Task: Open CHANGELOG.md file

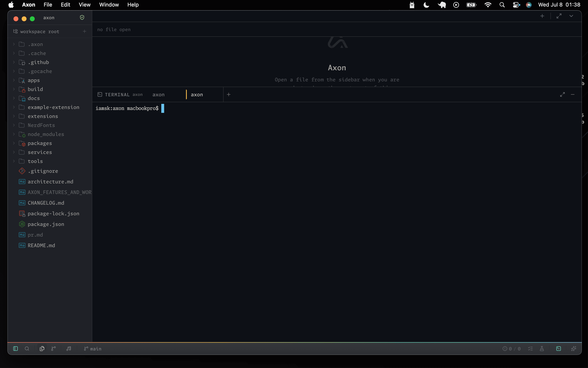Action: 50,203
